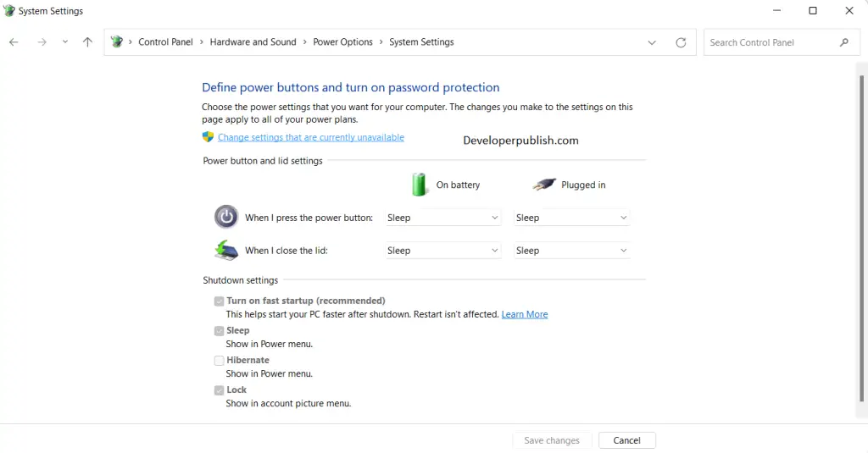The image size is (868, 453).
Task: Open Change settings that are currently unavailable
Action: 311,137
